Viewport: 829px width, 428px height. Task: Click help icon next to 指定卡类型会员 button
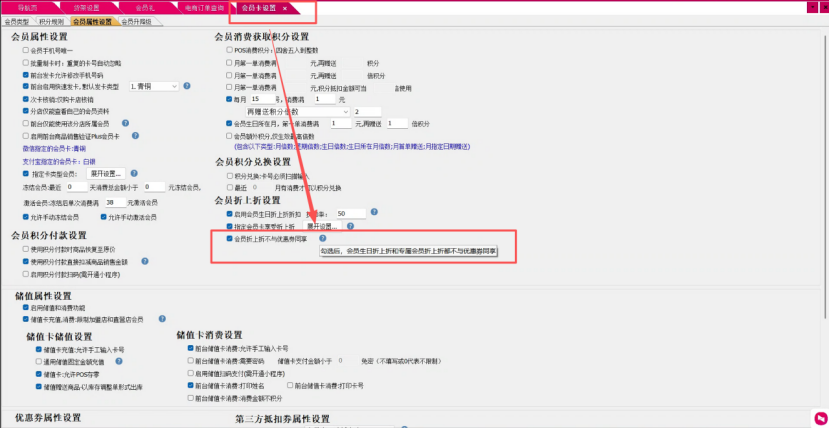[x=134, y=173]
